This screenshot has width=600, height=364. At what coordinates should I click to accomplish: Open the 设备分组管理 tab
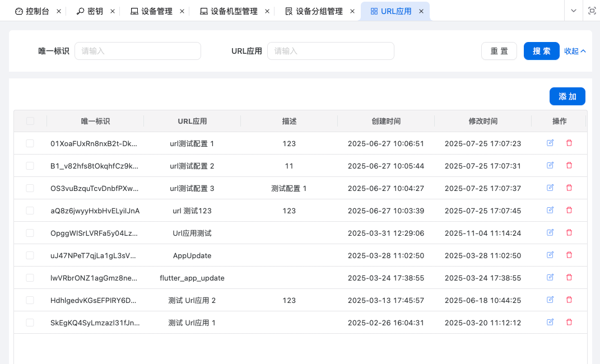[x=318, y=11]
